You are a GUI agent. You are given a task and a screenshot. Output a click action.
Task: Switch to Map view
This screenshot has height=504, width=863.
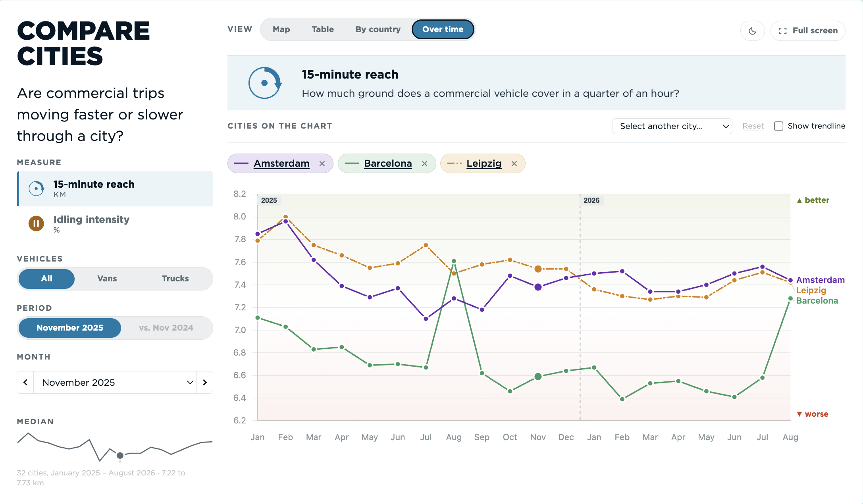281,29
